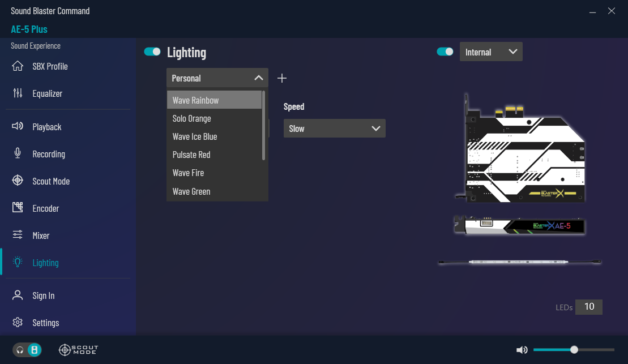Minimize the Sound Blaster Command window

[592, 11]
